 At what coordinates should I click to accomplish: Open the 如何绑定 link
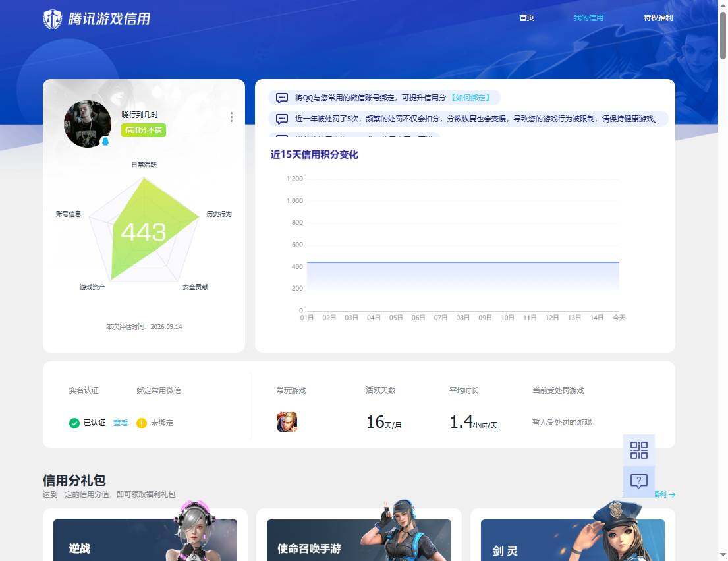pyautogui.click(x=470, y=98)
